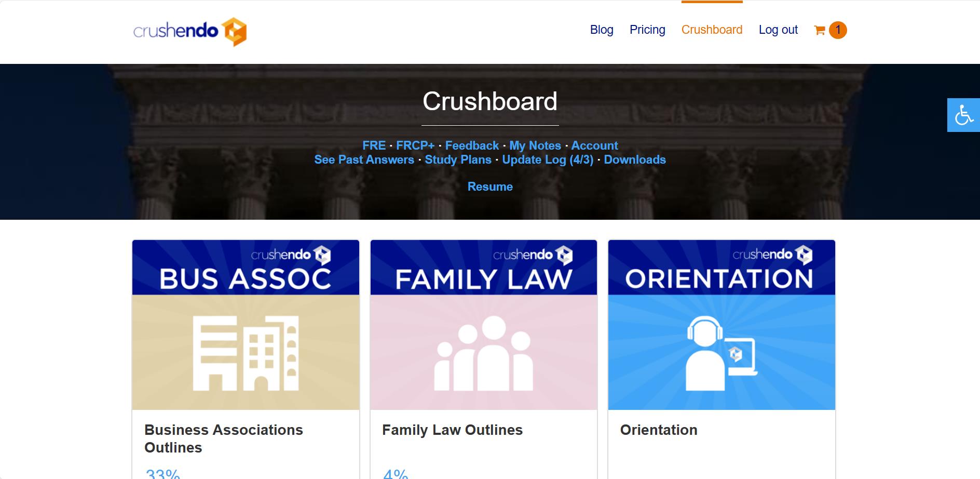
Task: Click the Crushendo cube logo on Family Law card
Action: pyautogui.click(x=564, y=255)
